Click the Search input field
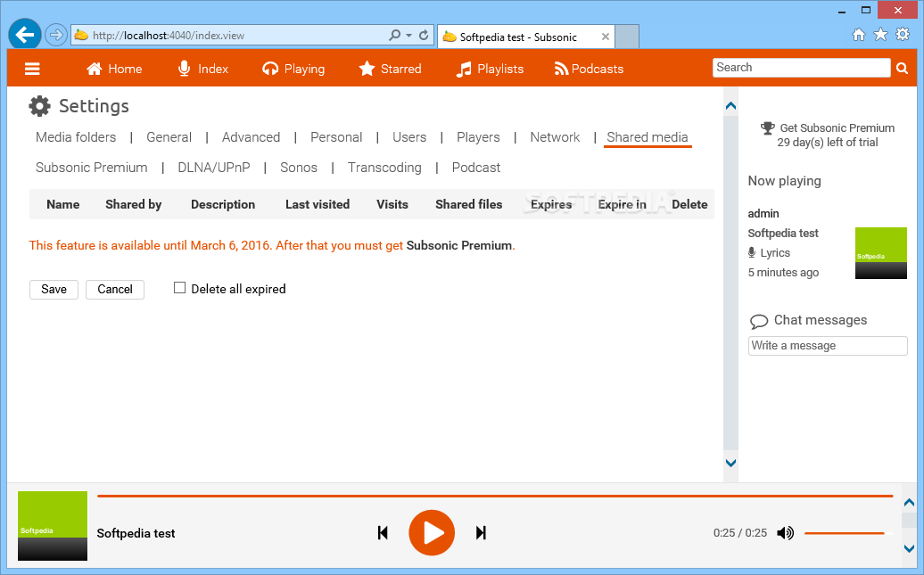This screenshot has height=575, width=924. coord(802,68)
